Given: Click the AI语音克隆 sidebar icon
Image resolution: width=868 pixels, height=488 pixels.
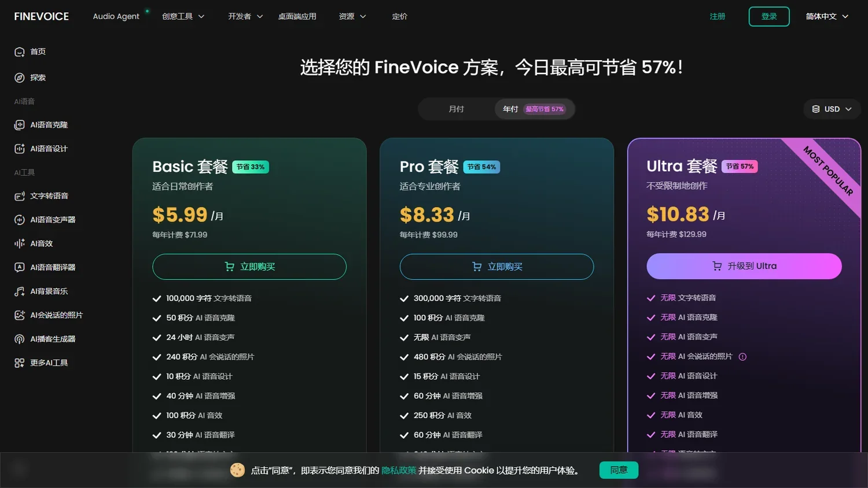Looking at the screenshot, I should coord(19,125).
